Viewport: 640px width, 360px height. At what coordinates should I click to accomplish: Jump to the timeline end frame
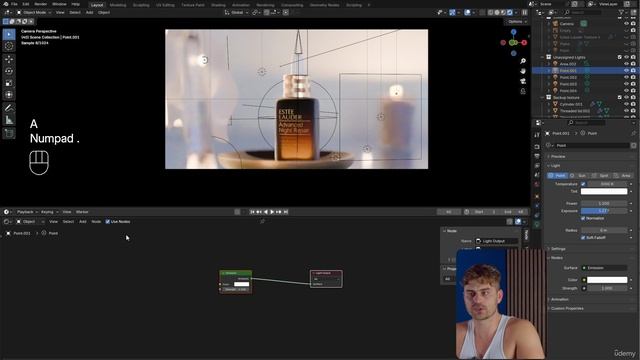tap(286, 212)
